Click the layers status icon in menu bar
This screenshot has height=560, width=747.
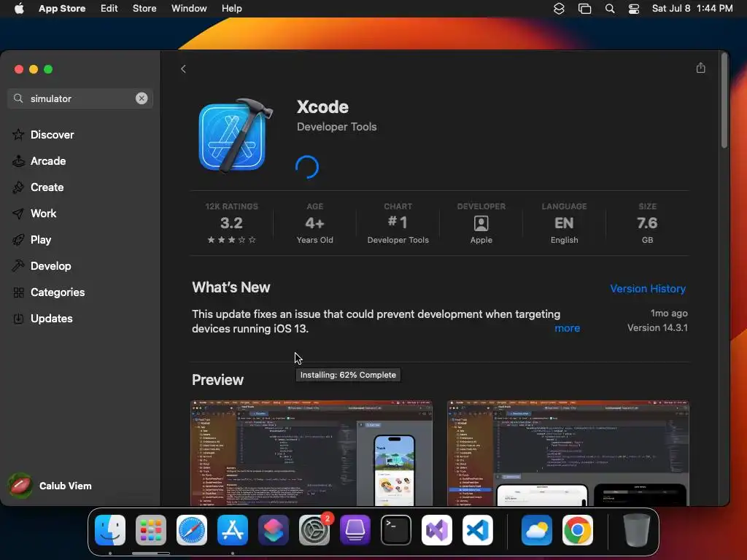click(559, 9)
